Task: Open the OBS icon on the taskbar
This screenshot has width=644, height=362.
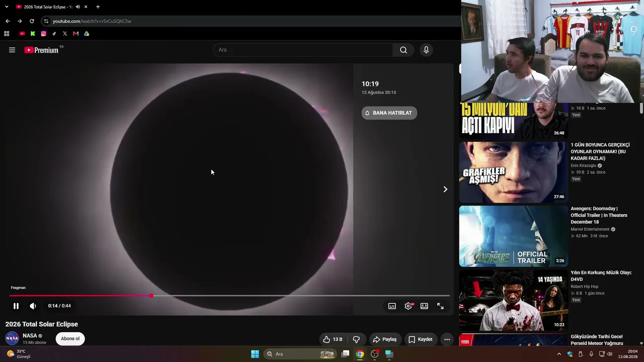Action: [374, 354]
